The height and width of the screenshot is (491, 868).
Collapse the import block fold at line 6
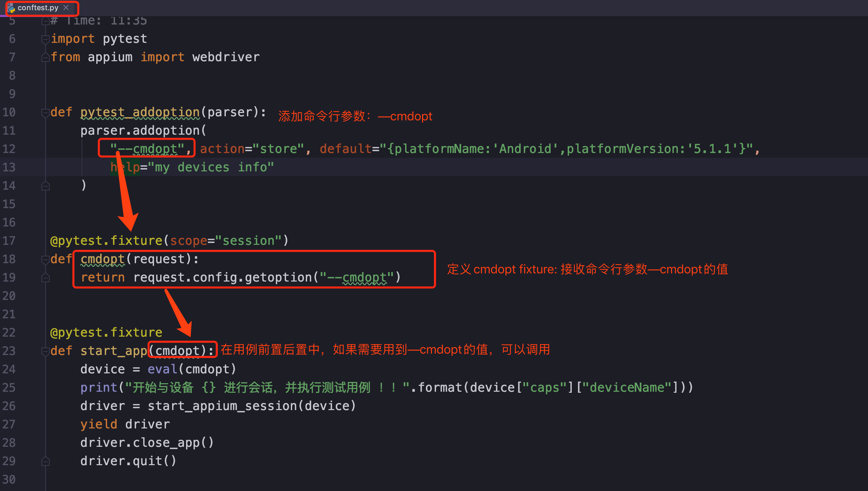[x=45, y=39]
